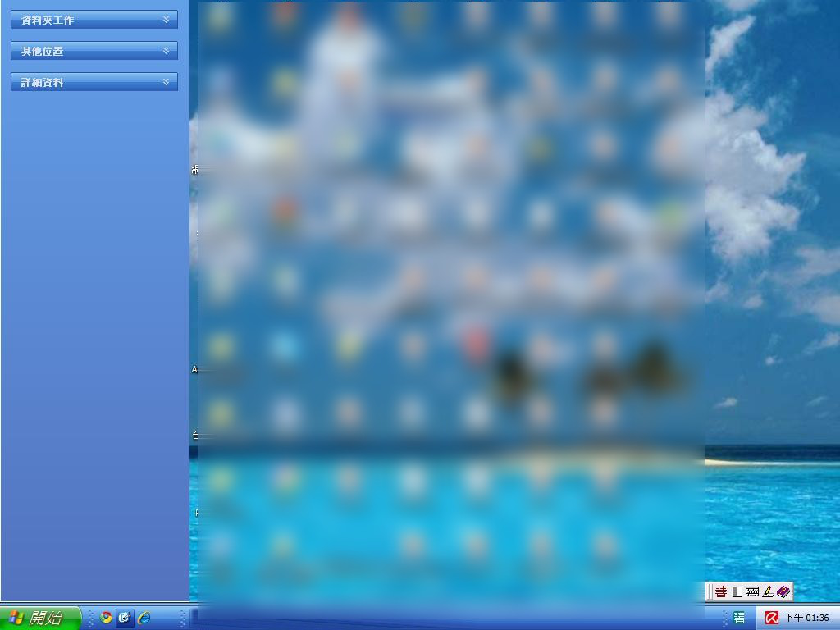Open the Avira antivirus tray icon
Image resolution: width=840 pixels, height=630 pixels.
771,618
